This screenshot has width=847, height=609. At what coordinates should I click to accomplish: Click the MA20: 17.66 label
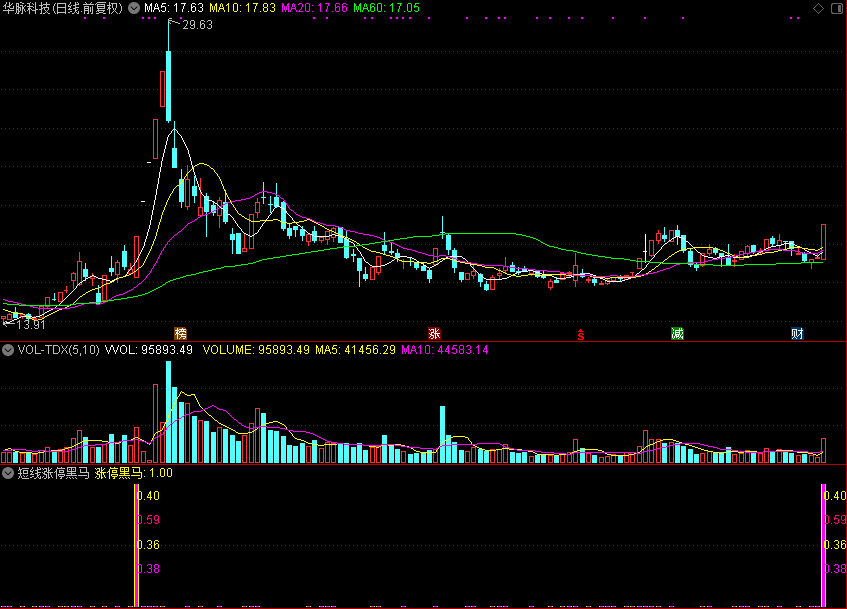point(314,8)
